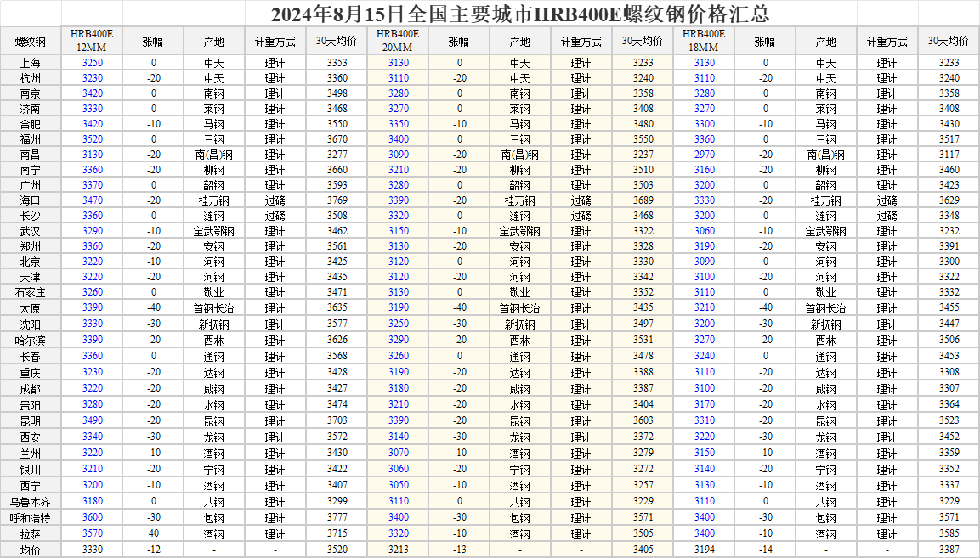Select the 合肥 city cell
This screenshot has height=558, width=980.
pyautogui.click(x=31, y=124)
